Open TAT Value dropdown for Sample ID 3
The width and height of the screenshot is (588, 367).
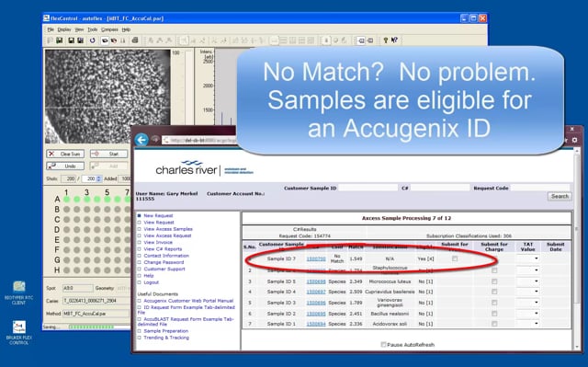527,303
